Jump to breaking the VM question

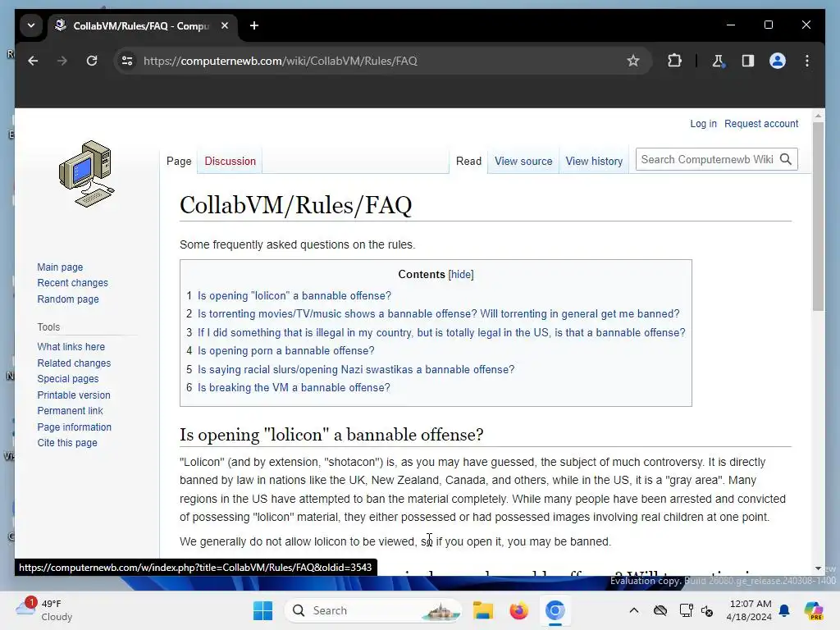click(294, 388)
